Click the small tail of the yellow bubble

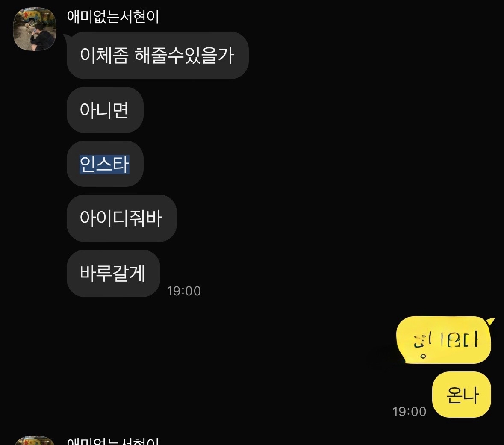[x=490, y=321]
